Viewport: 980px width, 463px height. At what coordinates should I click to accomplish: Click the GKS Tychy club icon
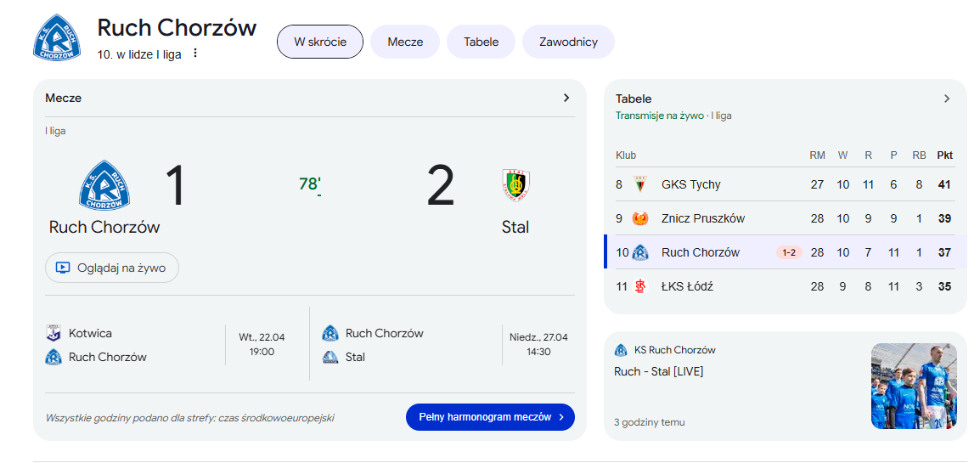coord(639,184)
